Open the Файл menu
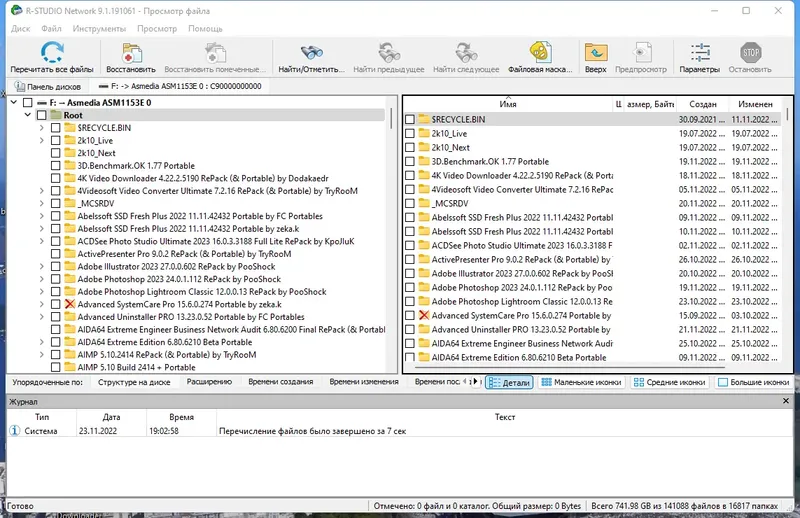Image resolution: width=800 pixels, height=518 pixels. tap(51, 29)
